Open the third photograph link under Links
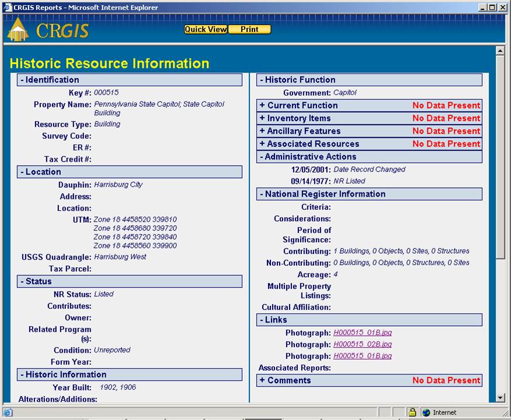 pyautogui.click(x=363, y=356)
